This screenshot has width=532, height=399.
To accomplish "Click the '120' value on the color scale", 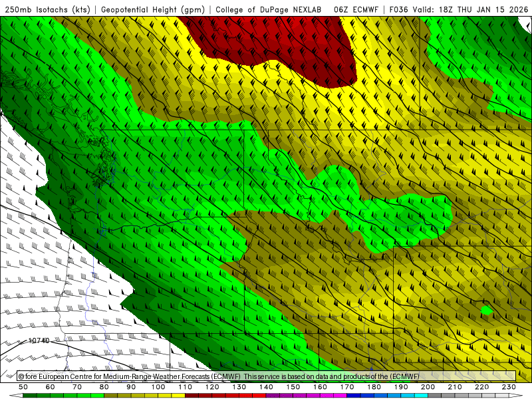I will [212, 387].
